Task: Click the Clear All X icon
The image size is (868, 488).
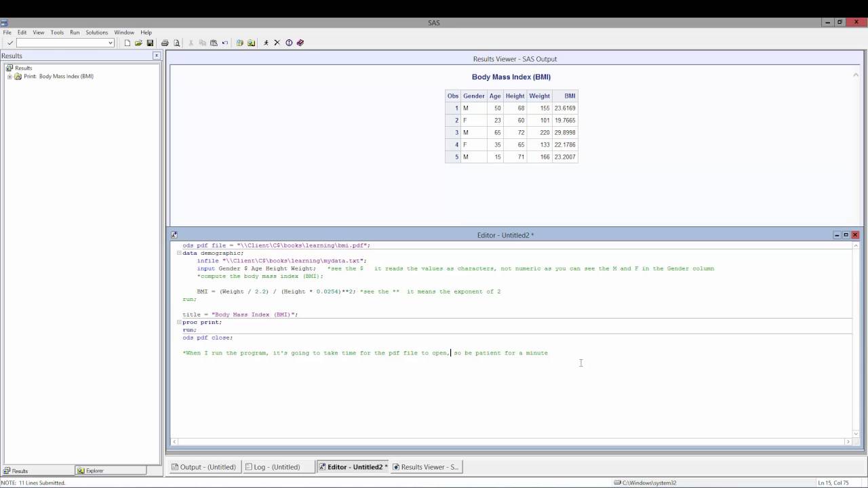Action: coord(277,43)
